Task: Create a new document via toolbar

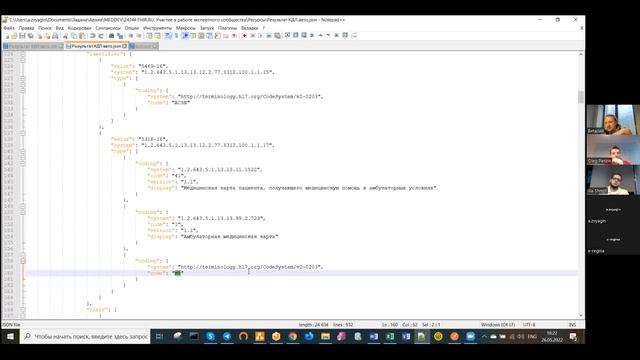Action: pos(7,36)
